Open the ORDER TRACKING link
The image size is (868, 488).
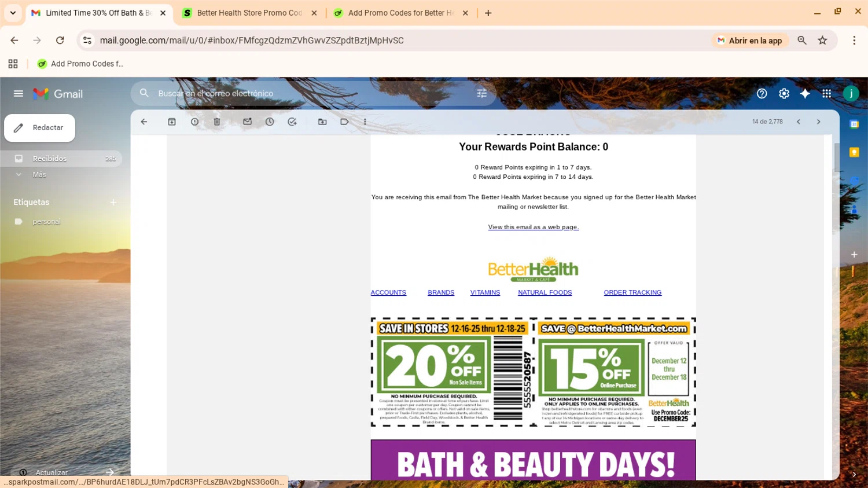pyautogui.click(x=632, y=292)
